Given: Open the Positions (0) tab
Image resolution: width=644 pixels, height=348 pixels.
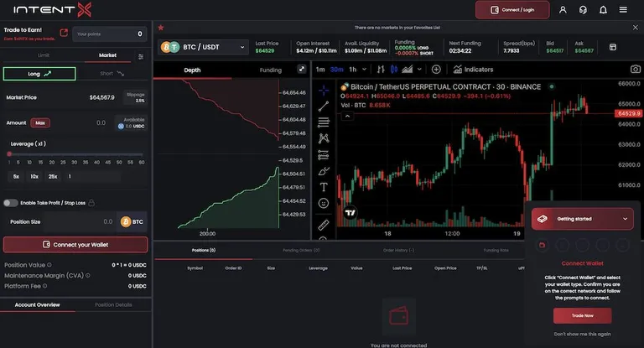Looking at the screenshot, I should [x=204, y=250].
